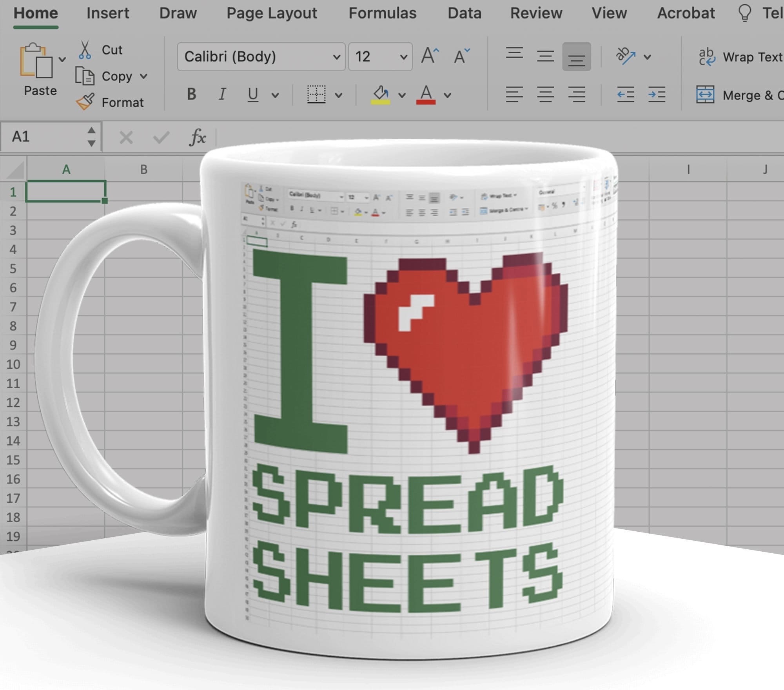Toggle bottom vertical alignment button

point(576,57)
